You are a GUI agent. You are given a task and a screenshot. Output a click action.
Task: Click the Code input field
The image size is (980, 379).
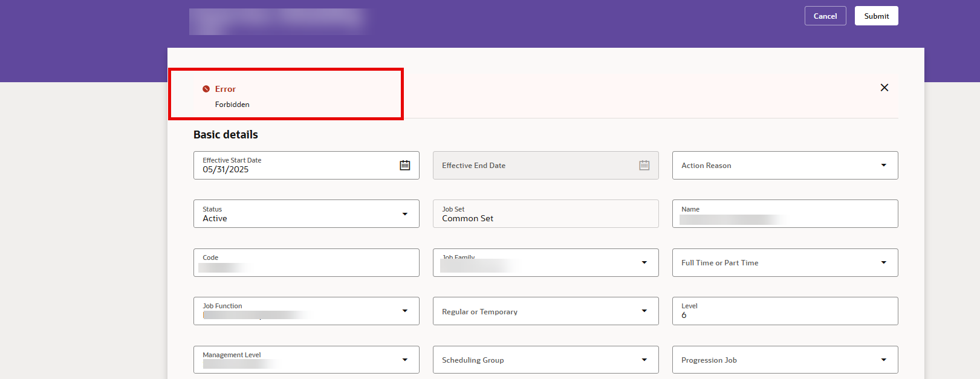[x=306, y=262]
